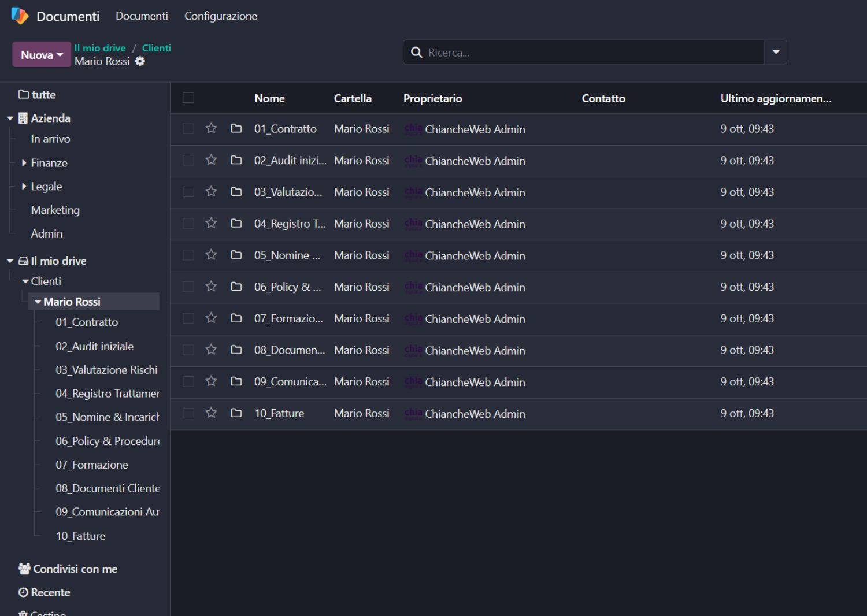Sort by the Nome column header
This screenshot has width=867, height=616.
click(x=269, y=98)
